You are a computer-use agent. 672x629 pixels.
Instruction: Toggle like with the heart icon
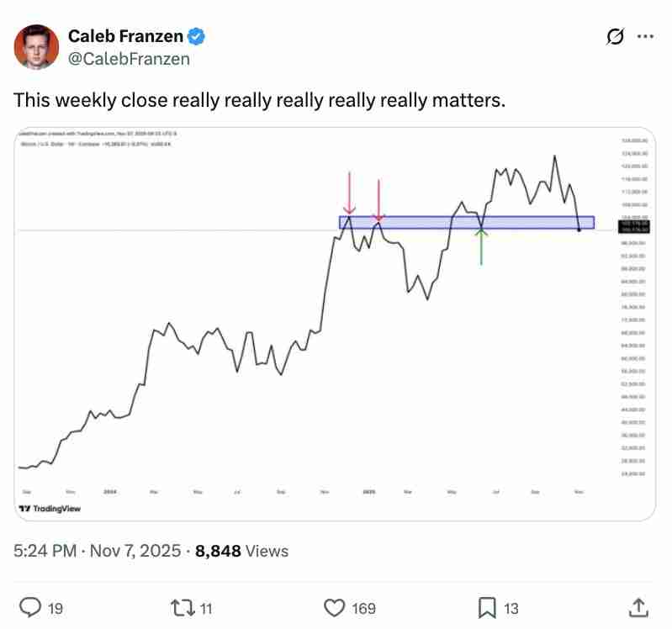pos(336,607)
